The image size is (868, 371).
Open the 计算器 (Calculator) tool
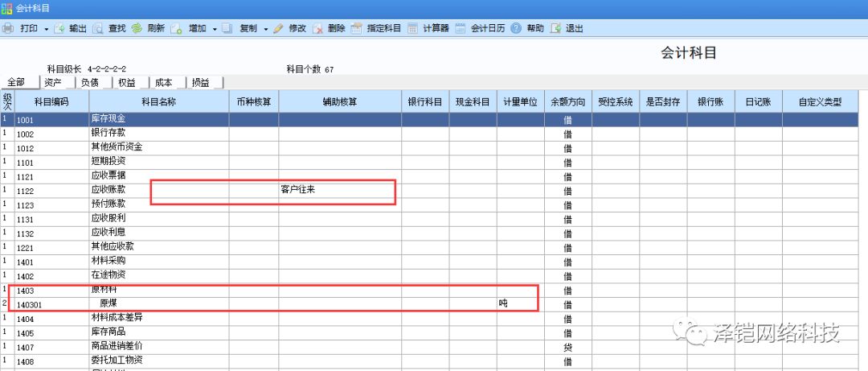pos(412,28)
